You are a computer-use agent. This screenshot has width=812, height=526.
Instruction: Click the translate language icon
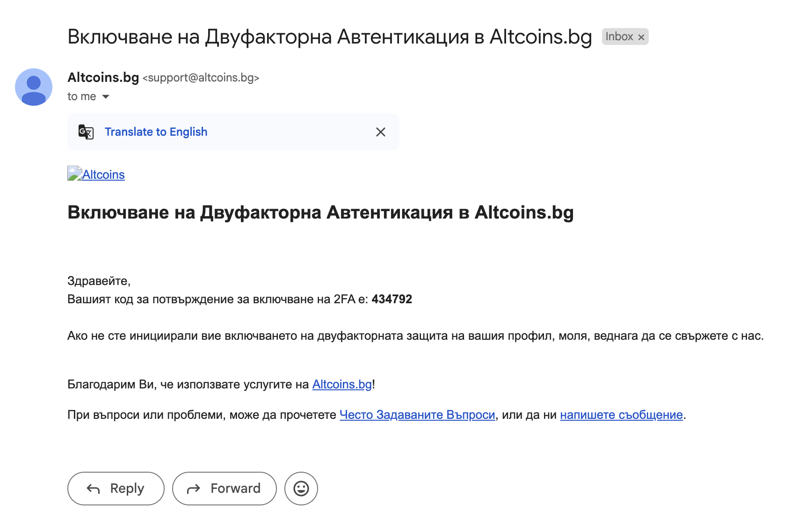click(86, 132)
